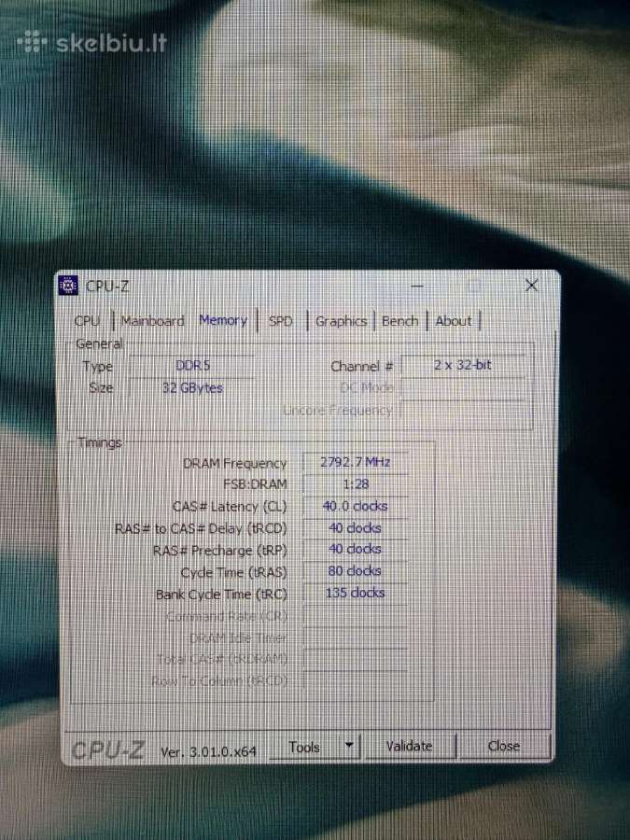The height and width of the screenshot is (840, 630).
Task: Select the 80 clocks tRAS value
Action: coord(356,571)
